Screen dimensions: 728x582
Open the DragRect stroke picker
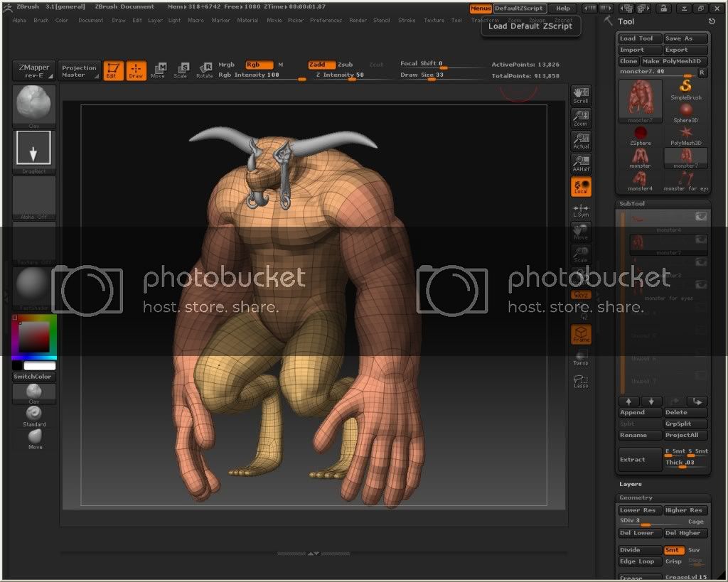coord(34,152)
